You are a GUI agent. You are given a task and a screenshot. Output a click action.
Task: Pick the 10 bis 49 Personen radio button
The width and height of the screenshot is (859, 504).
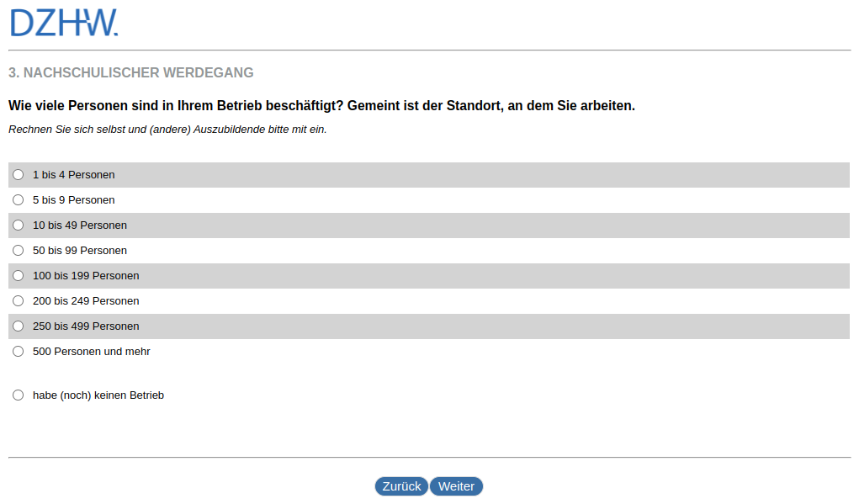point(19,225)
